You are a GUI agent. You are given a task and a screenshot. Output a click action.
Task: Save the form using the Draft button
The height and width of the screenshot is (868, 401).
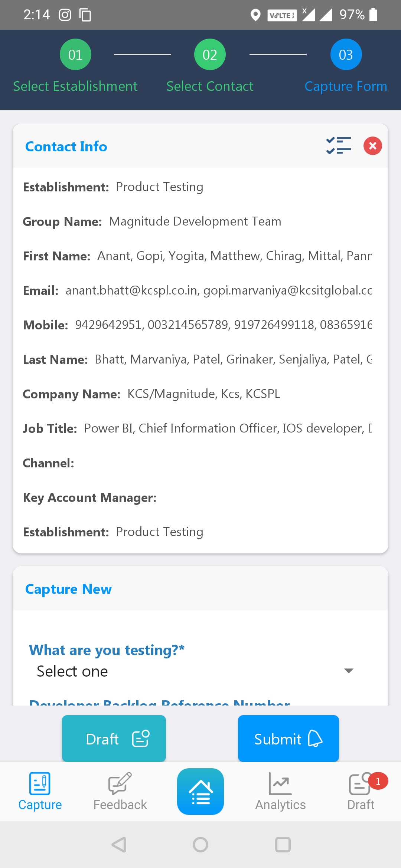[114, 739]
